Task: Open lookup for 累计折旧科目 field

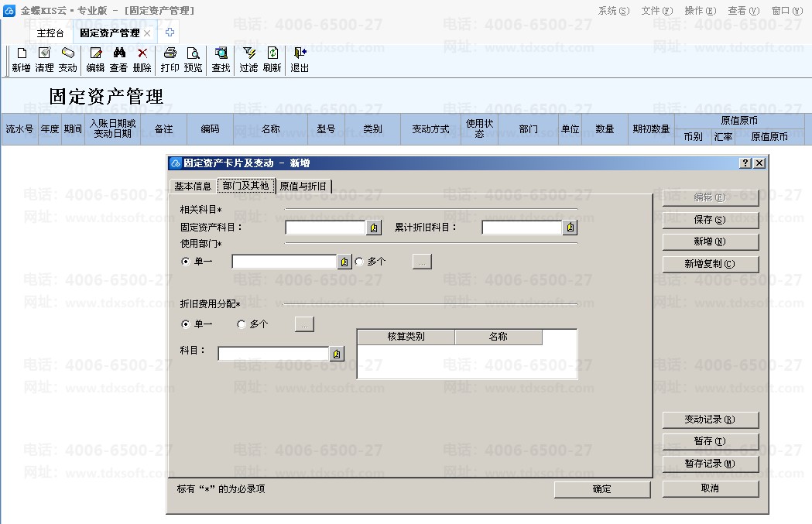Action: pyautogui.click(x=570, y=228)
